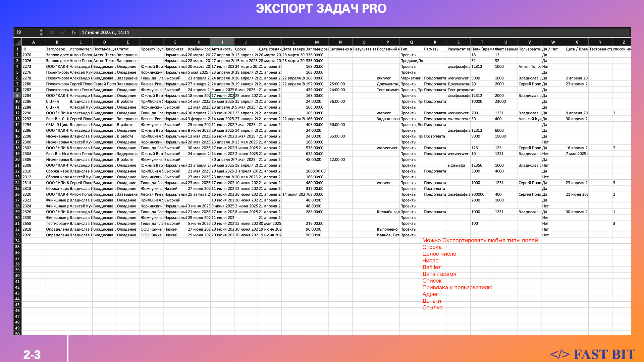Select row header 26

[x=17, y=194]
